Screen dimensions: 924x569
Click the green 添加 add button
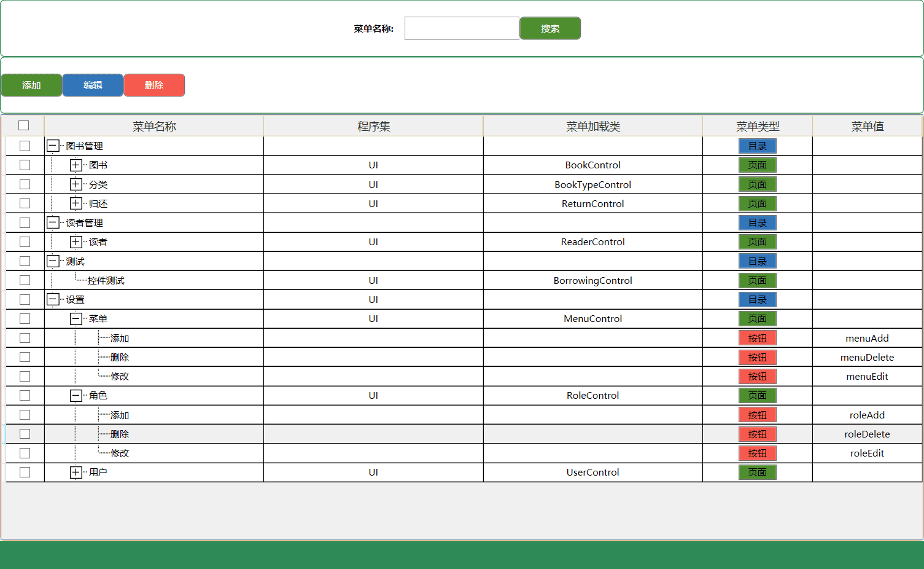[x=31, y=85]
